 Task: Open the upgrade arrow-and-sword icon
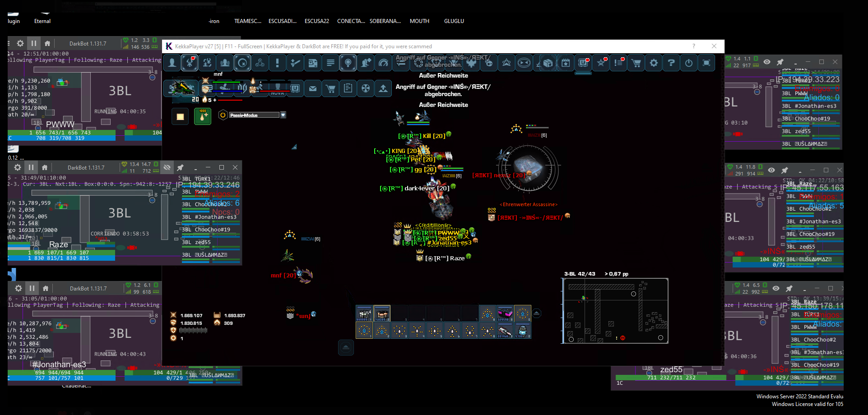pos(295,63)
